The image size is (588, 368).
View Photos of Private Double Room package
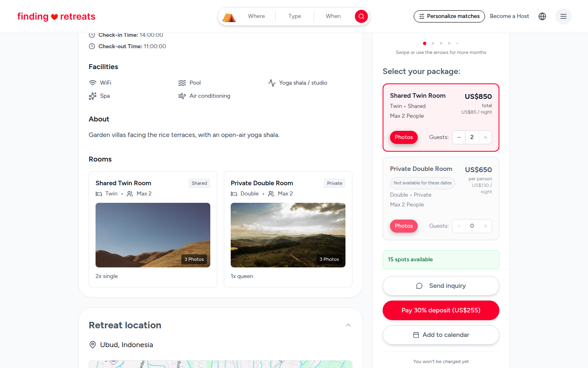tap(404, 226)
